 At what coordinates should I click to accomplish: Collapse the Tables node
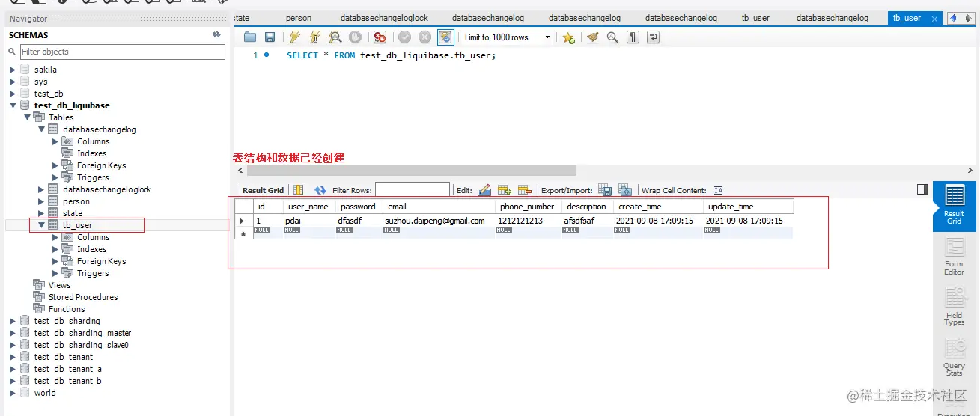point(28,117)
